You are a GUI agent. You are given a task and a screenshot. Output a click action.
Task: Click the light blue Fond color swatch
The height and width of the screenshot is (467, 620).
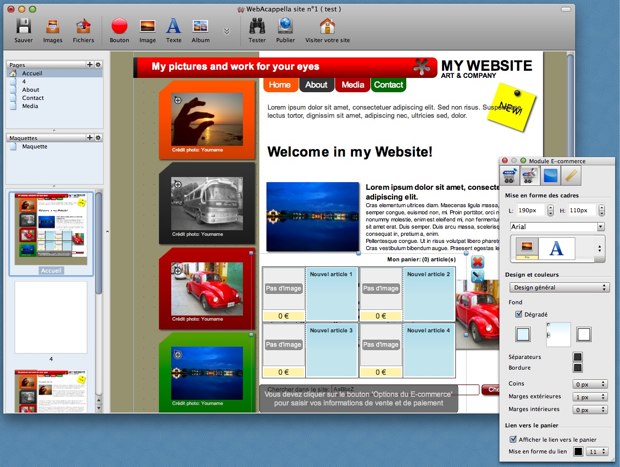point(523,334)
